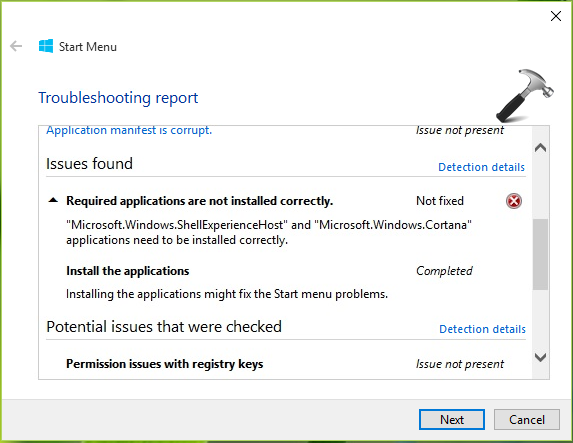
Task: Click the report scrollbar thumb
Action: [540, 254]
